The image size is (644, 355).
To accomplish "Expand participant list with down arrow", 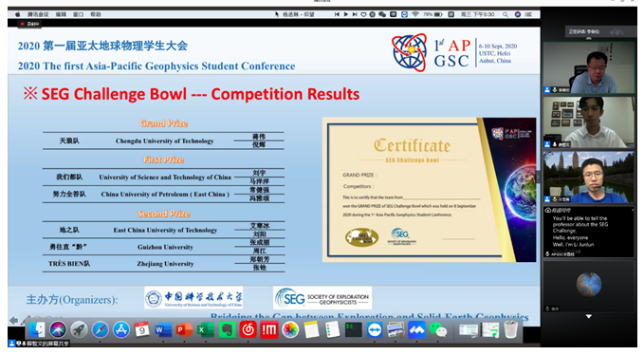I will tap(589, 316).
